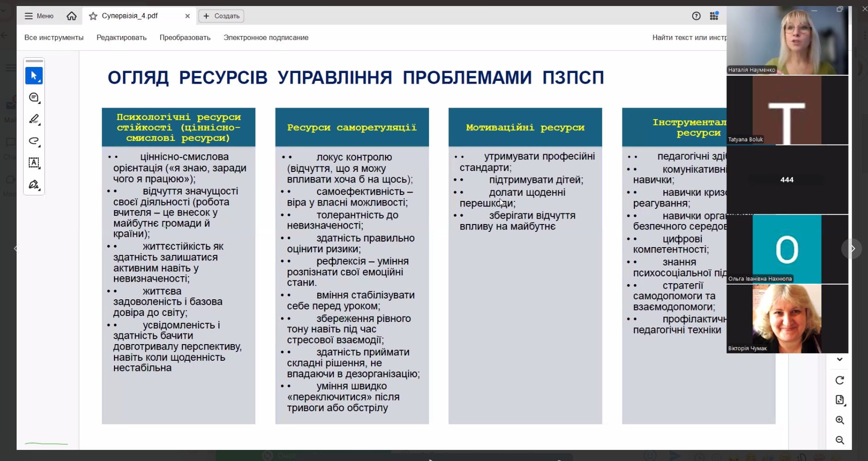Go to next page with right arrow
The image size is (868, 461).
pos(852,249)
